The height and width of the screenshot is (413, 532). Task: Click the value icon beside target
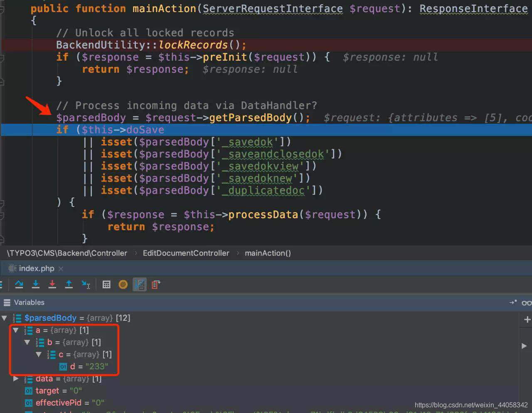(29, 391)
